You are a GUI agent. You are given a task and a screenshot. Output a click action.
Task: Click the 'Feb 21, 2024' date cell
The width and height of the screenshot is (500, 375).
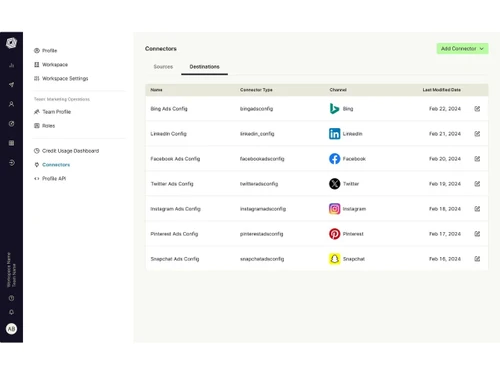tap(445, 134)
